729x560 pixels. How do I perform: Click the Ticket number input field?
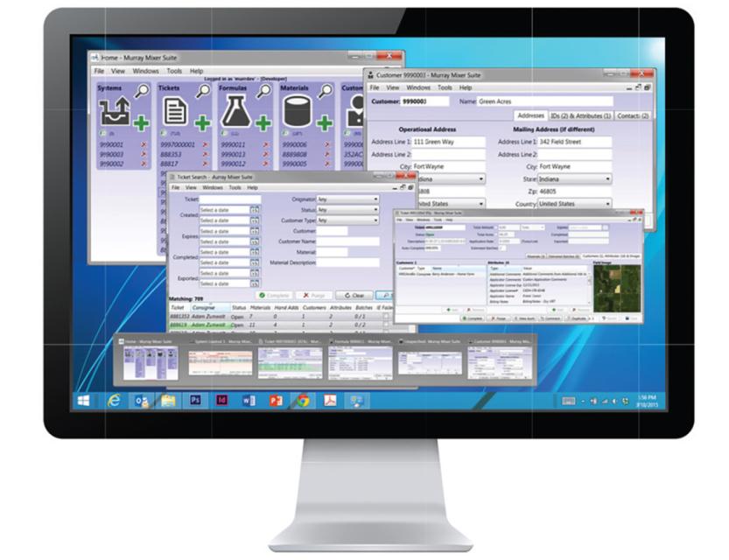(x=229, y=199)
